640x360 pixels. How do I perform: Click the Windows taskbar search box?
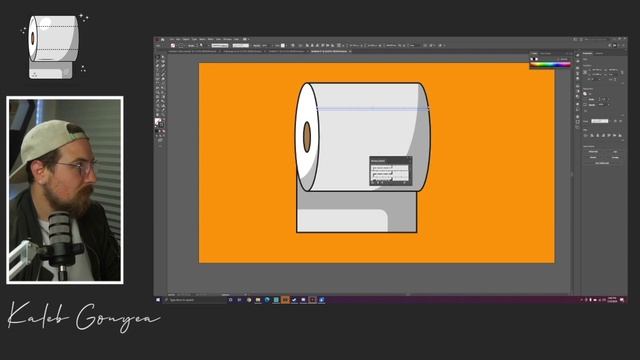coord(194,300)
